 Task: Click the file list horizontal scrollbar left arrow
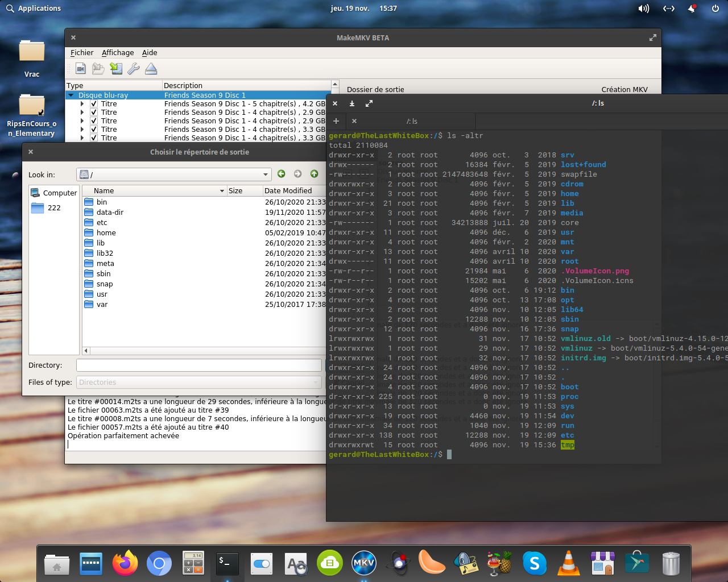coord(86,351)
